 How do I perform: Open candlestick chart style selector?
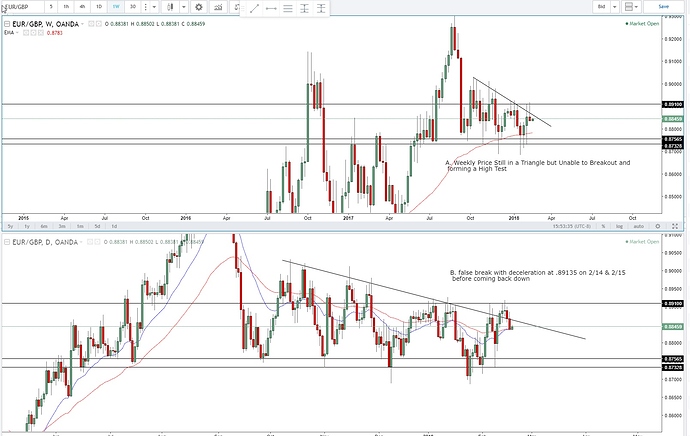coord(170,7)
